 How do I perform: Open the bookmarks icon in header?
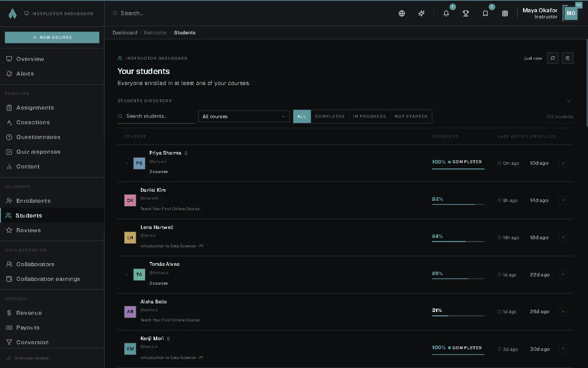[x=486, y=13]
